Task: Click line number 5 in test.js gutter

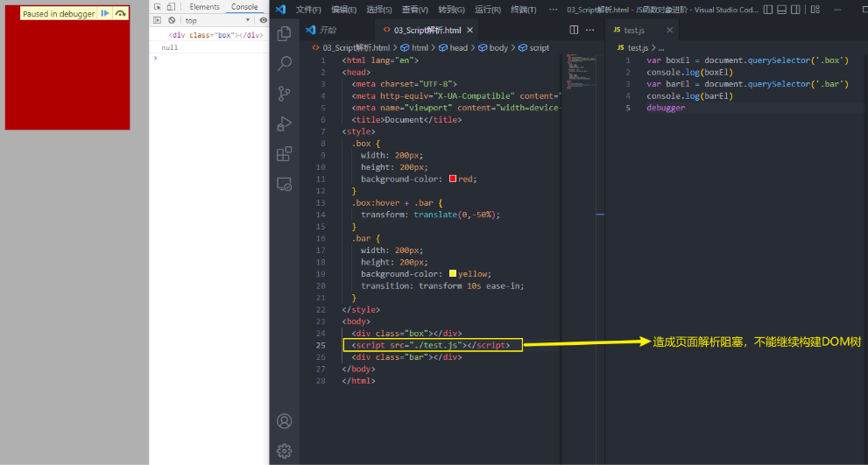Action: pos(628,108)
